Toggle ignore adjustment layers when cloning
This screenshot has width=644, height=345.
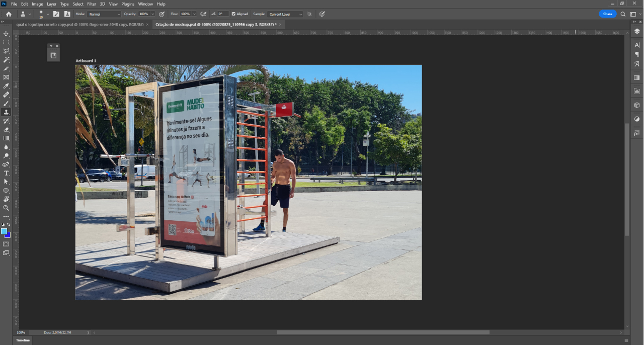tap(309, 14)
